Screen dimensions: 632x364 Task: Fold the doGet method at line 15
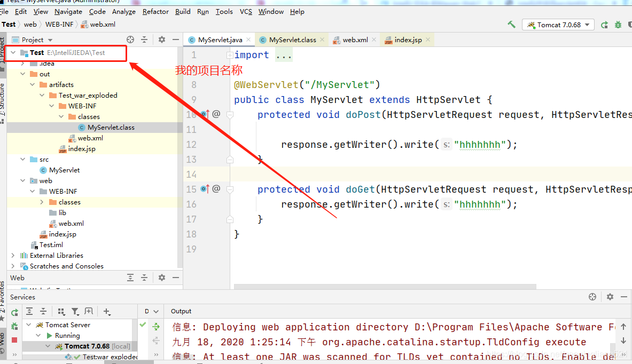click(x=230, y=189)
